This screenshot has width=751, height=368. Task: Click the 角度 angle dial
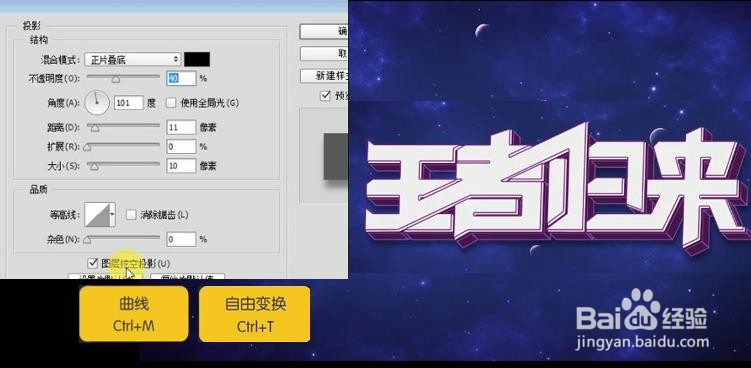point(97,103)
